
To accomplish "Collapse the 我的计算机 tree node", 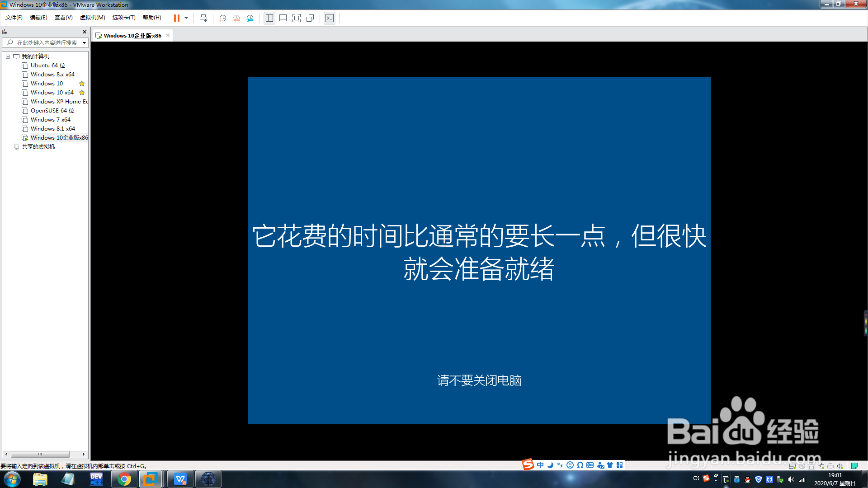I will click(x=8, y=56).
